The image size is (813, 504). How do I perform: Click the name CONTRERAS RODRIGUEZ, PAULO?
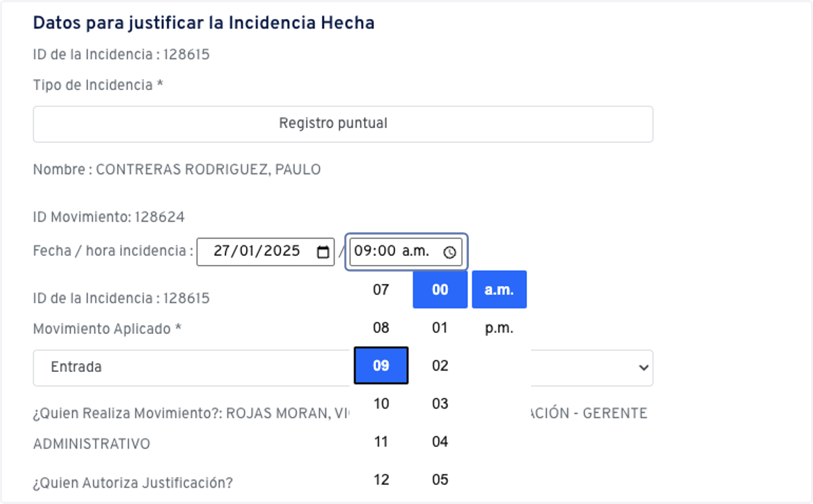[209, 169]
